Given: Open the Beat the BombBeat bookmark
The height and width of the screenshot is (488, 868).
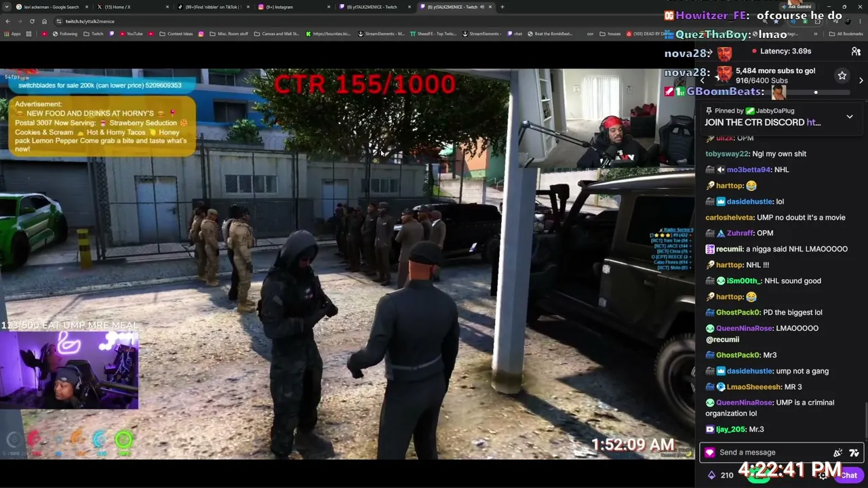Looking at the screenshot, I should (x=549, y=34).
